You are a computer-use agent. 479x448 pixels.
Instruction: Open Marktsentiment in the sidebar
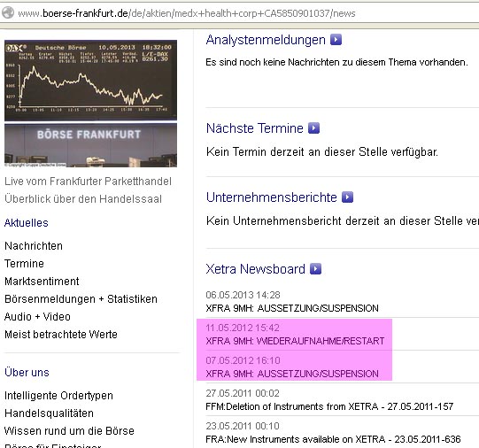coord(42,282)
